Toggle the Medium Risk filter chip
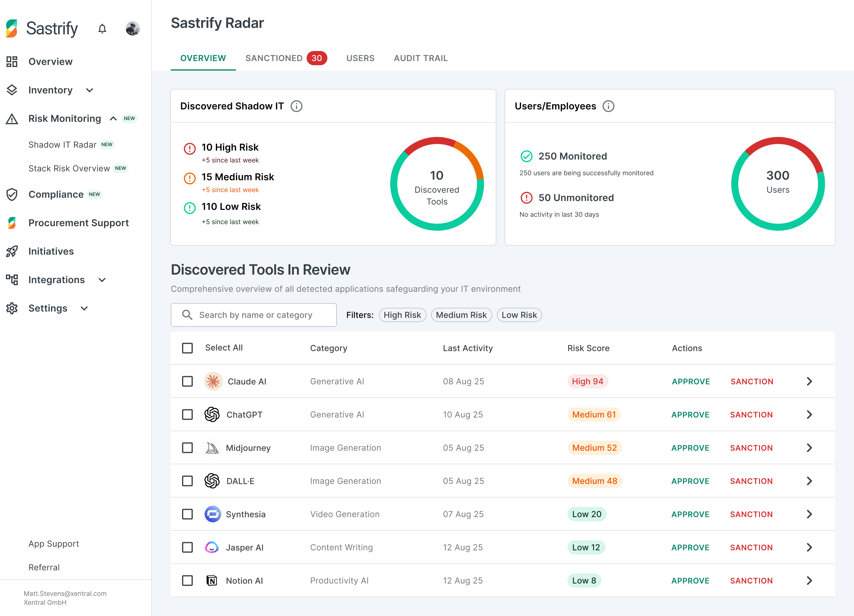This screenshot has width=854, height=616. (461, 315)
